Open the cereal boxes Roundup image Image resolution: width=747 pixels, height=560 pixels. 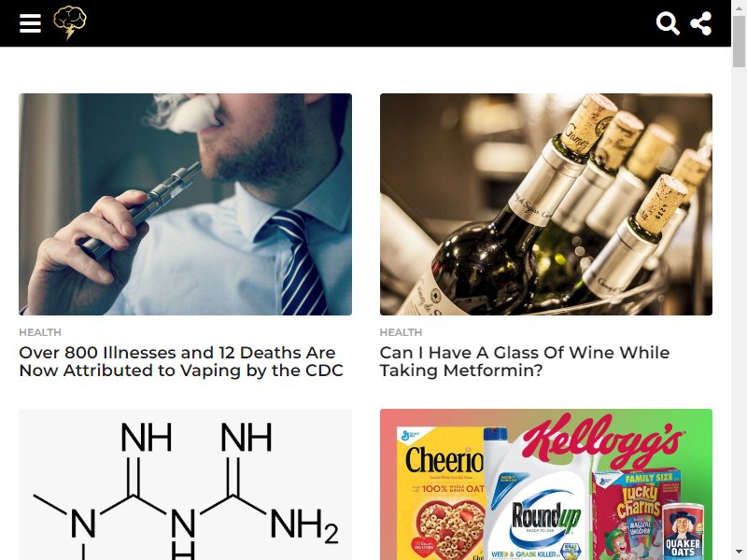point(546,484)
